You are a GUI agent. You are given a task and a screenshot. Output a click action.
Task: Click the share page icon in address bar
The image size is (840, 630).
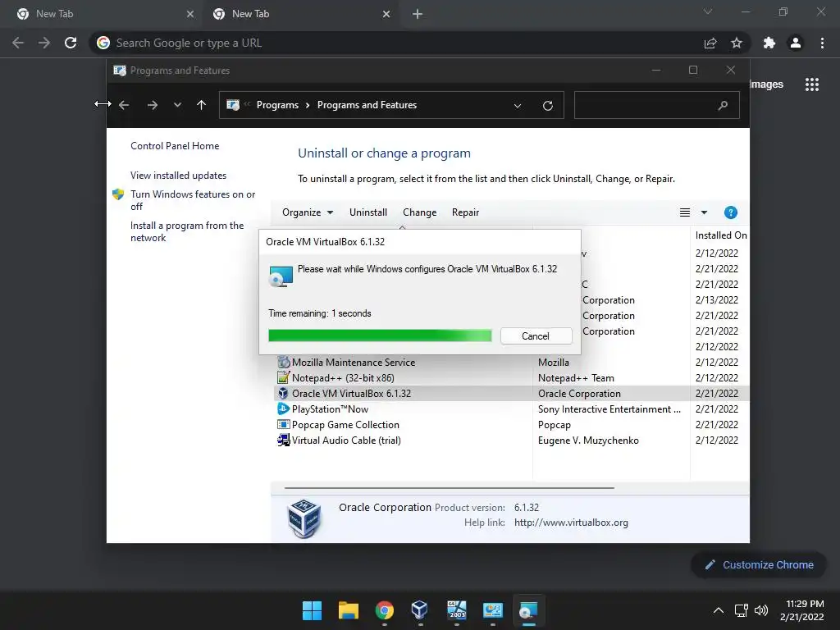tap(710, 43)
